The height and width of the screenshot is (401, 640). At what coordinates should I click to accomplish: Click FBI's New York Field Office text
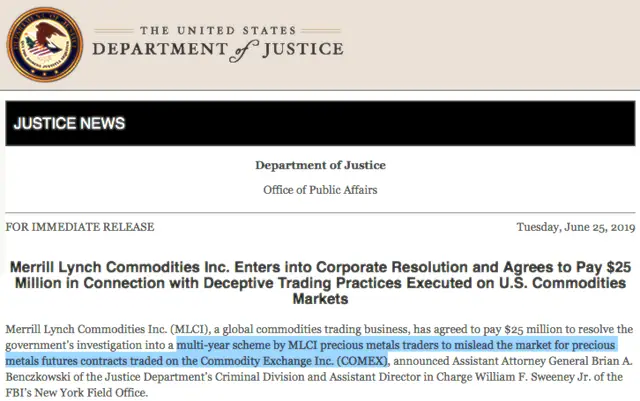click(x=76, y=393)
